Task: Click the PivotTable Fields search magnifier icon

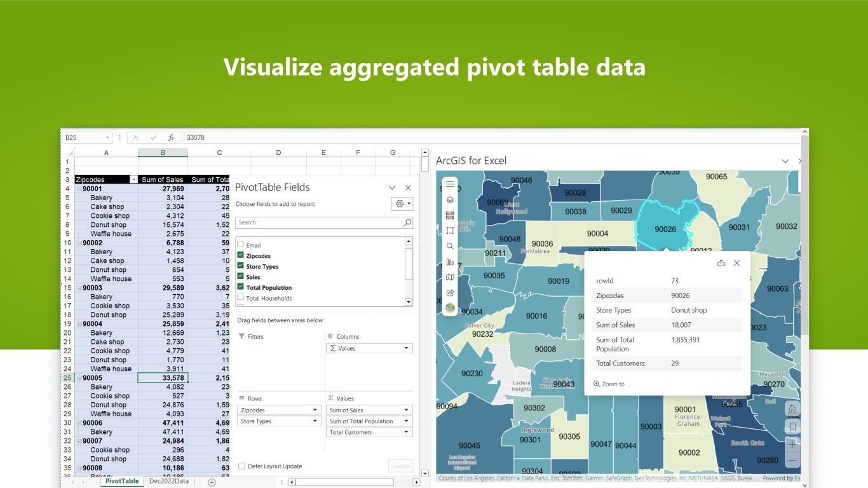Action: click(407, 222)
